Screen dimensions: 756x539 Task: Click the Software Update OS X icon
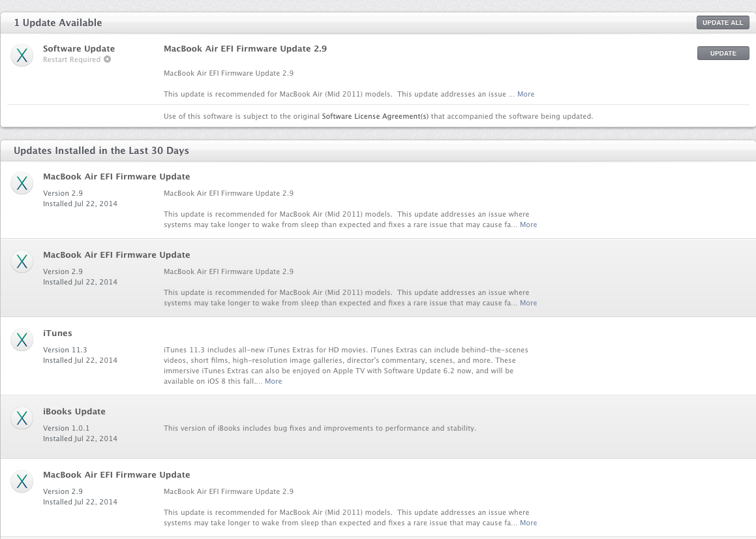click(22, 55)
